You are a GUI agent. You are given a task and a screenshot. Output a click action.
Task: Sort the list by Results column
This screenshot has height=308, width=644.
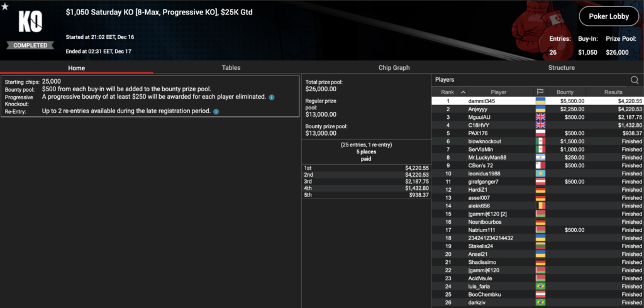click(x=613, y=92)
